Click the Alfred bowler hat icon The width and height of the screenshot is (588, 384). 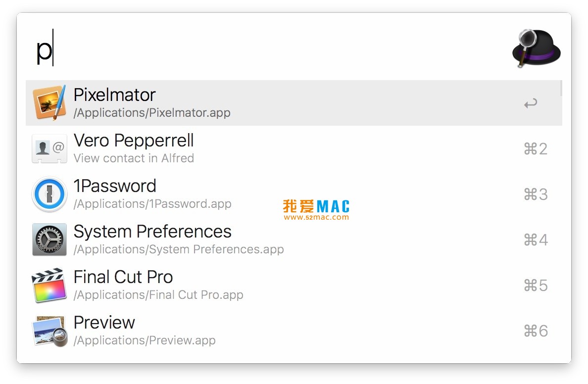pos(536,48)
